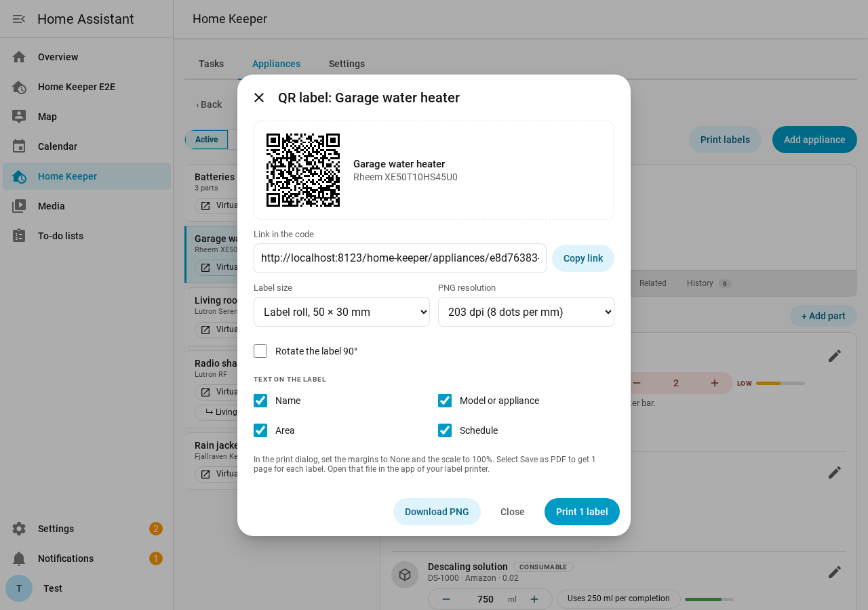This screenshot has width=868, height=610.
Task: Click the Link in the code field
Action: tap(400, 258)
